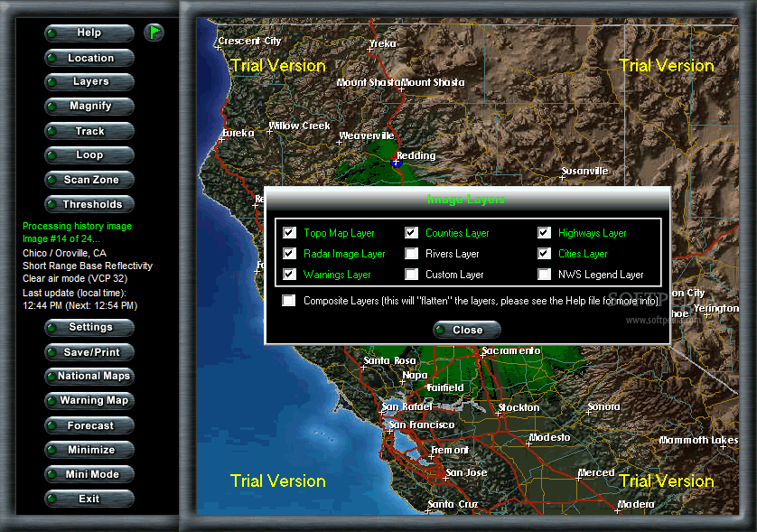Enable the Custom Layer checkbox
Viewport: 757px width, 532px height.
tap(411, 275)
